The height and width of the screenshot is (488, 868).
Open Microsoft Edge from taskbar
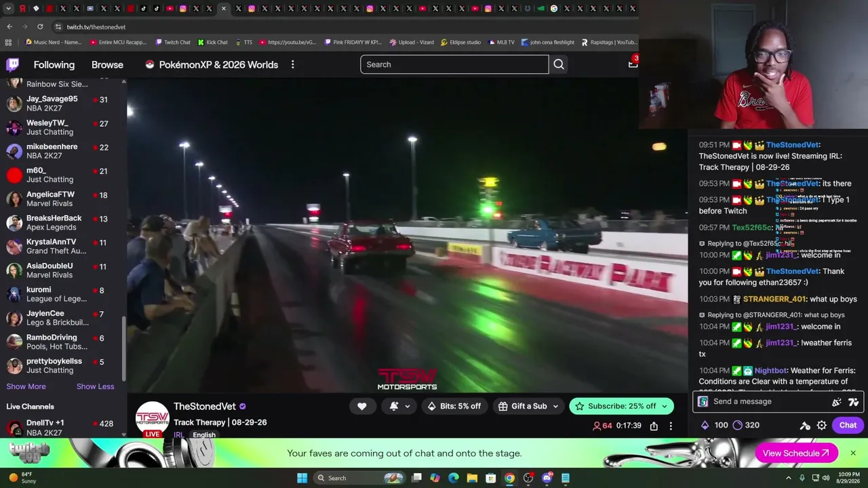click(454, 478)
